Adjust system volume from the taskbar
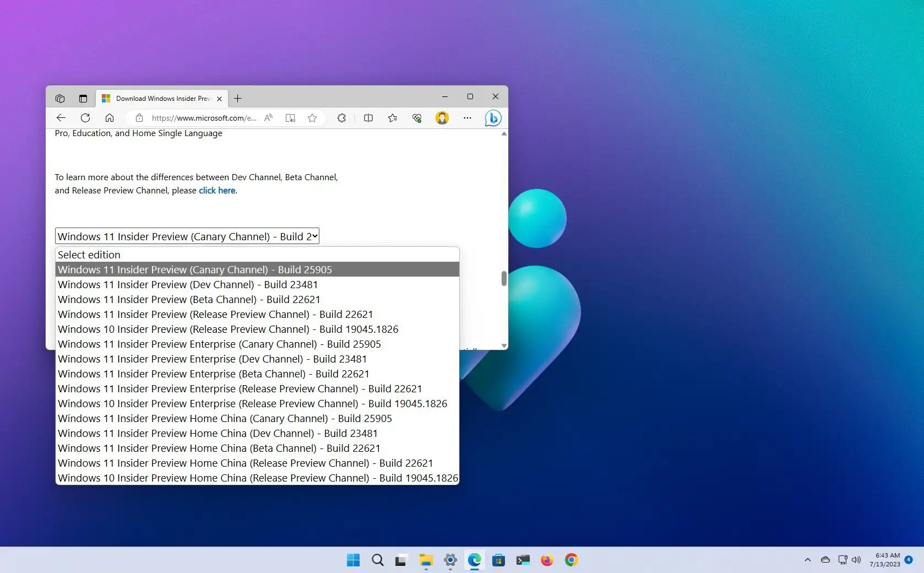The height and width of the screenshot is (573, 924). [856, 560]
